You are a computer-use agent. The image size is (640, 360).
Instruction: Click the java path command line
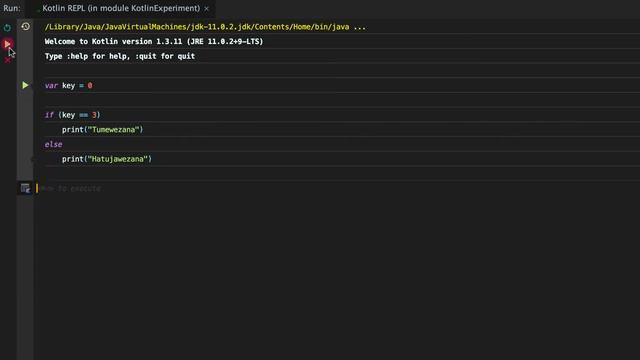click(205, 27)
